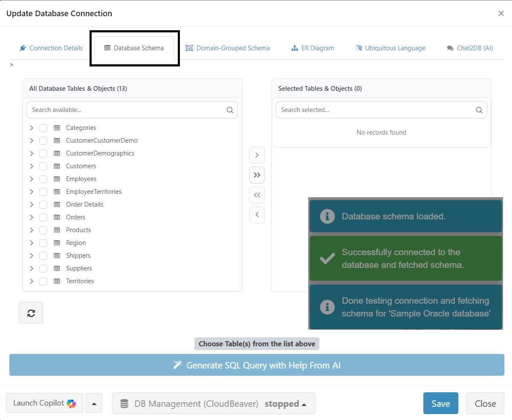Image resolution: width=512 pixels, height=420 pixels.
Task: Switch to the ER Diagram tab
Action: (x=312, y=48)
